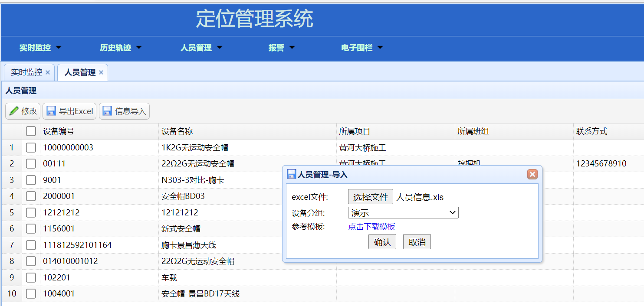Image resolution: width=644 pixels, height=306 pixels.
Task: Click the 选择文件 file chooser button
Action: click(x=370, y=197)
